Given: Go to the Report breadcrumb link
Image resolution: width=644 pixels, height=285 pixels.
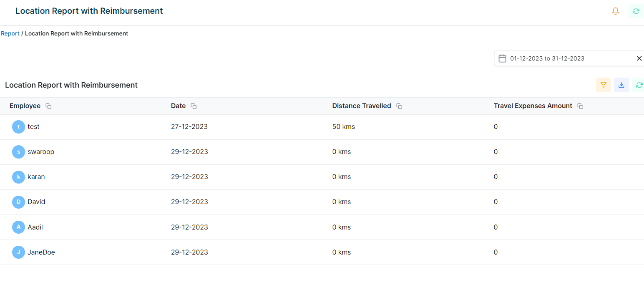Looking at the screenshot, I should click(x=10, y=33).
